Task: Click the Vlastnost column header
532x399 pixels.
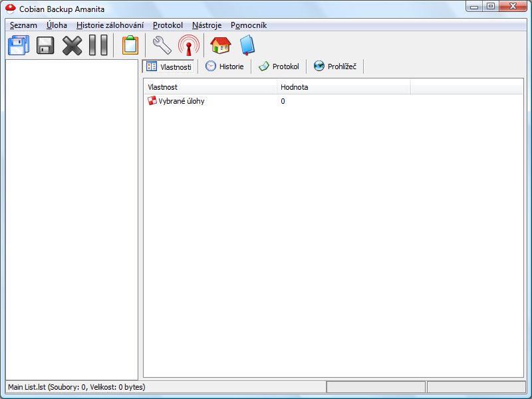Action: pos(210,87)
